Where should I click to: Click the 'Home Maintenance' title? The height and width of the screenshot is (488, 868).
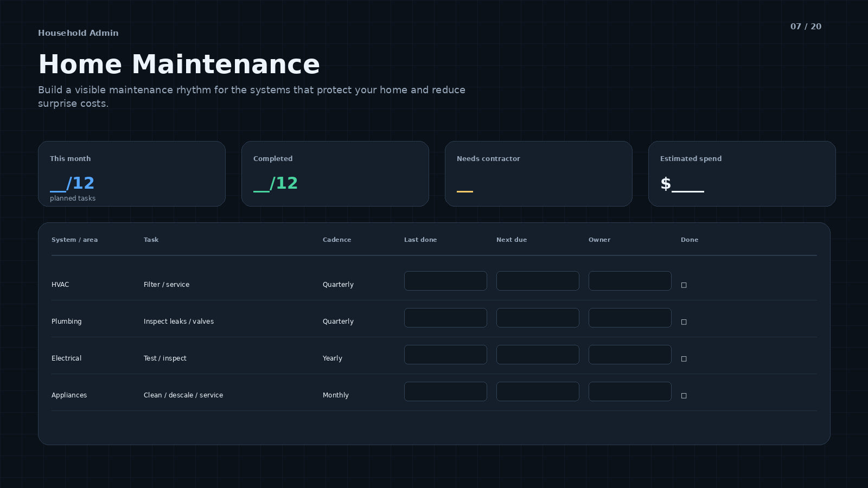[x=179, y=64]
